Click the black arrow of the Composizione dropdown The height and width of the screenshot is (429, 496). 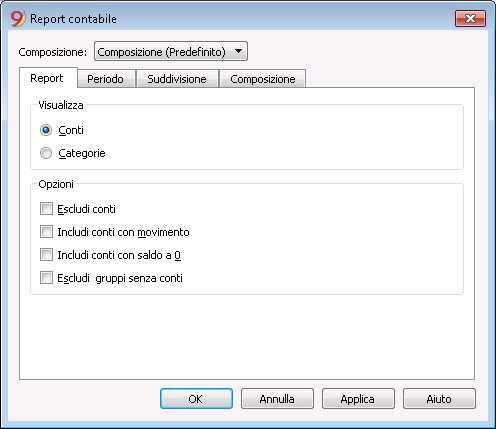(x=238, y=51)
